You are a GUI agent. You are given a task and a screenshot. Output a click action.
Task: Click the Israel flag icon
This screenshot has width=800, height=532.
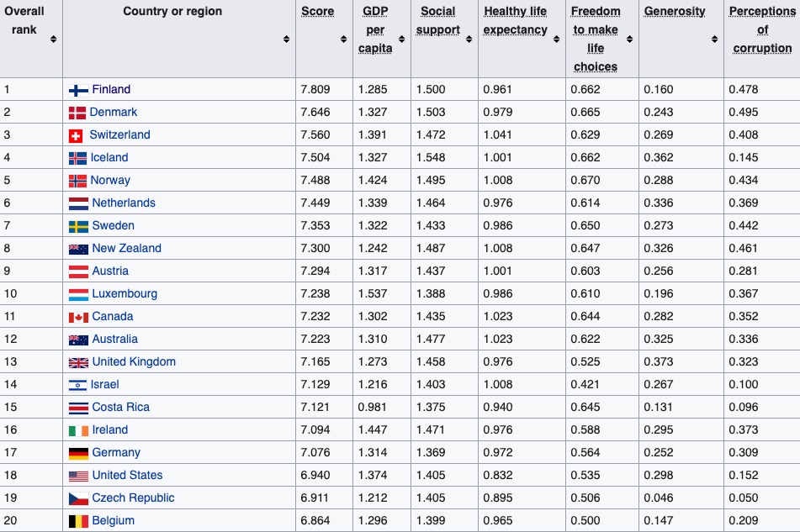77,385
